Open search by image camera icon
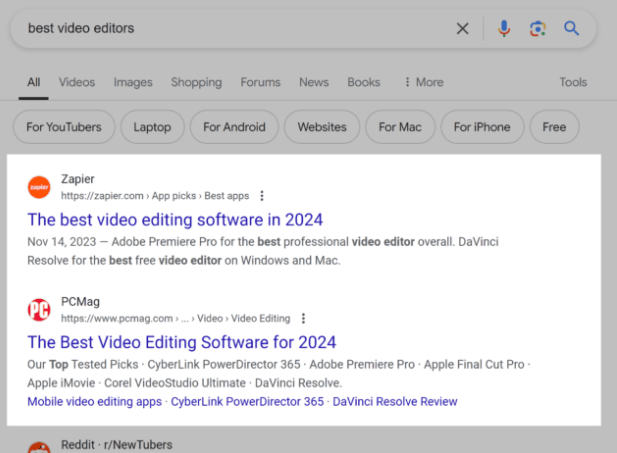The height and width of the screenshot is (453, 617). (538, 28)
